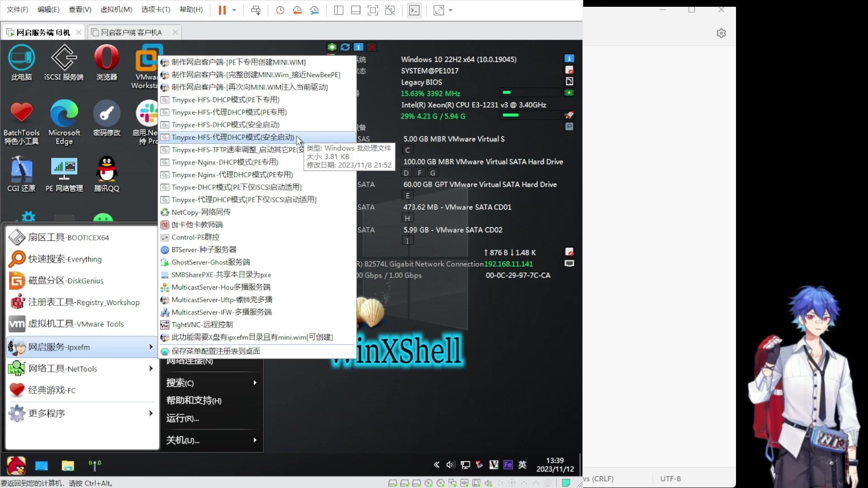Open drive G button under the 100 GB disk
The image size is (868, 488).
(x=433, y=173)
